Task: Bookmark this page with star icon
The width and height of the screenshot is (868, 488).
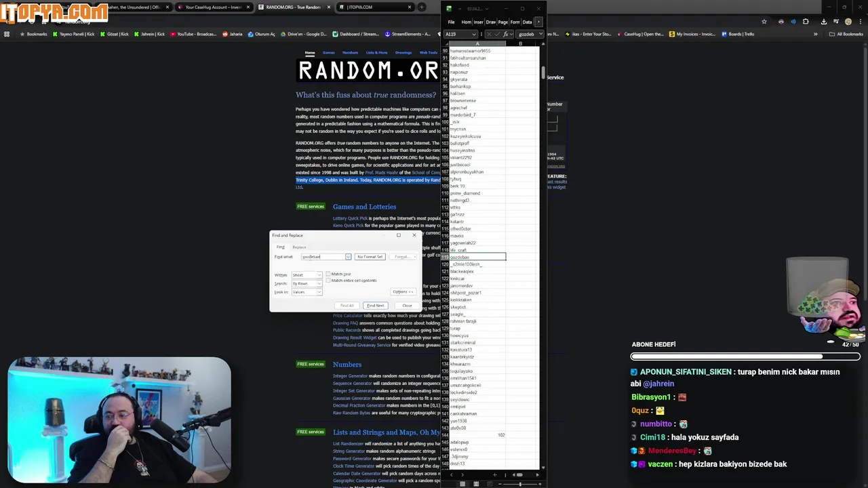Action: tap(764, 22)
